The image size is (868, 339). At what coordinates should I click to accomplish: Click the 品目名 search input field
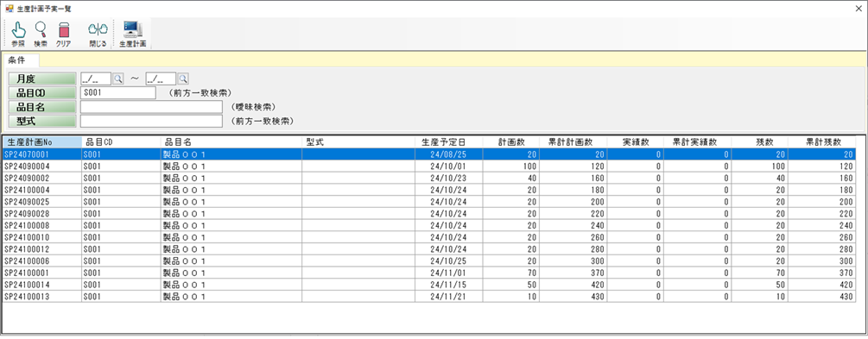click(x=151, y=107)
